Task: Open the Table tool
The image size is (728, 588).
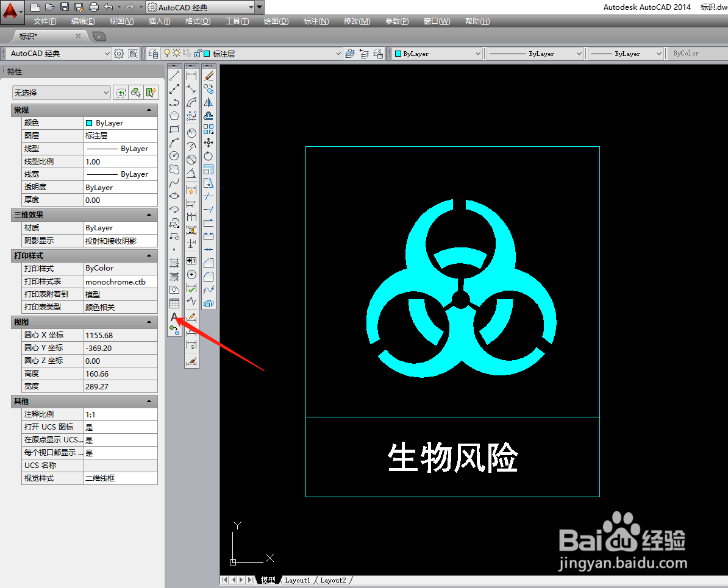Action: click(x=174, y=303)
